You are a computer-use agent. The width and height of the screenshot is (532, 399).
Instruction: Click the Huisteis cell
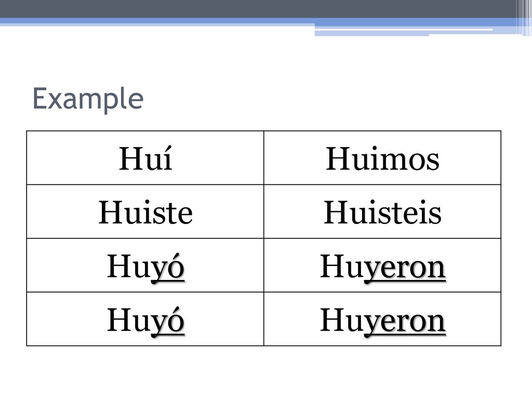click(x=382, y=212)
